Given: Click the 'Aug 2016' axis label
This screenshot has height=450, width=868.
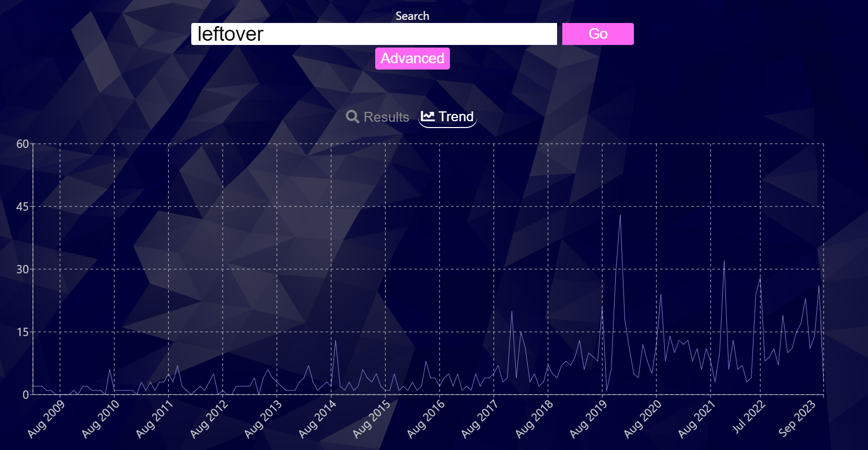Looking at the screenshot, I should [x=426, y=419].
